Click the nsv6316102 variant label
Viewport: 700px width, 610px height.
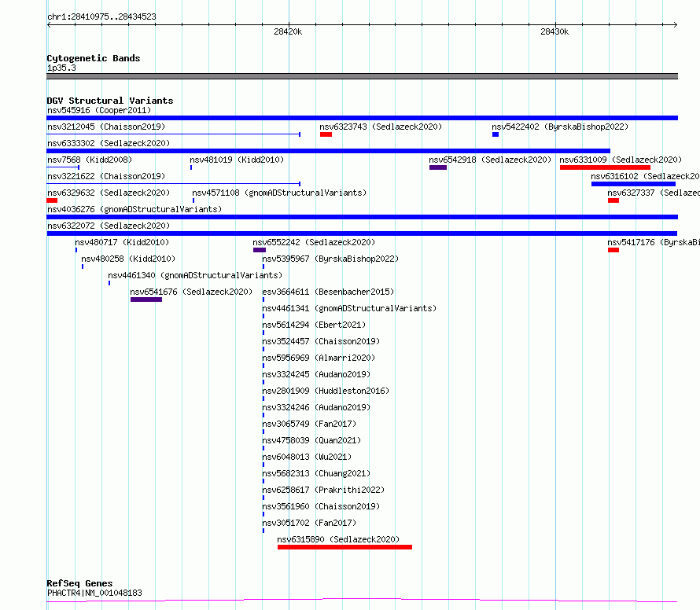click(645, 176)
